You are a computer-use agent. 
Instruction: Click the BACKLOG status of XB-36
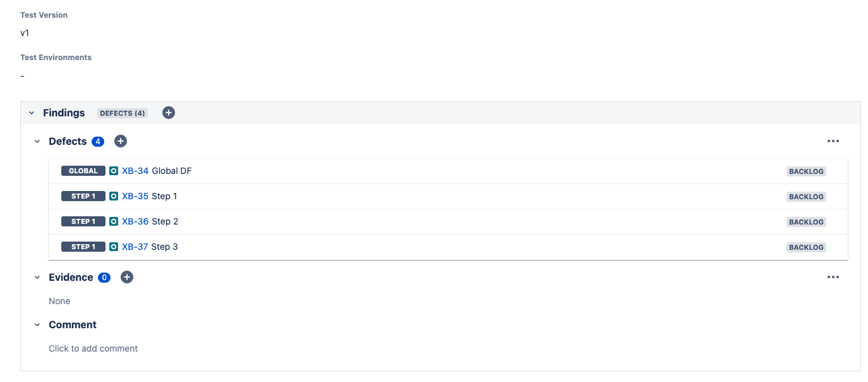tap(806, 222)
